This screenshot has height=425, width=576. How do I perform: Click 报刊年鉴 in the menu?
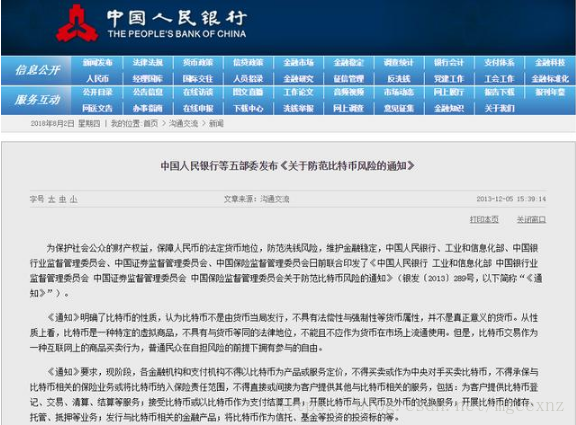coord(550,92)
